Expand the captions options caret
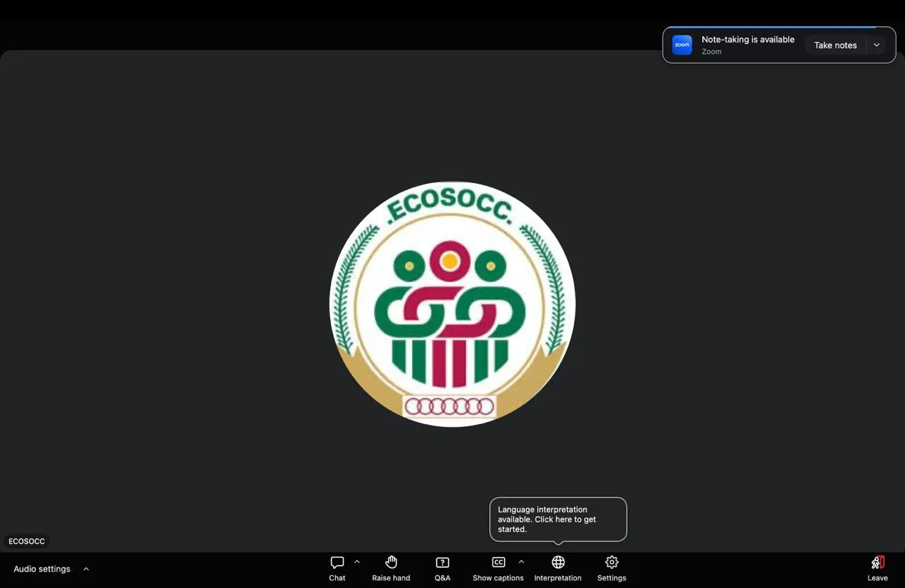Image resolution: width=905 pixels, height=588 pixels. 521,563
